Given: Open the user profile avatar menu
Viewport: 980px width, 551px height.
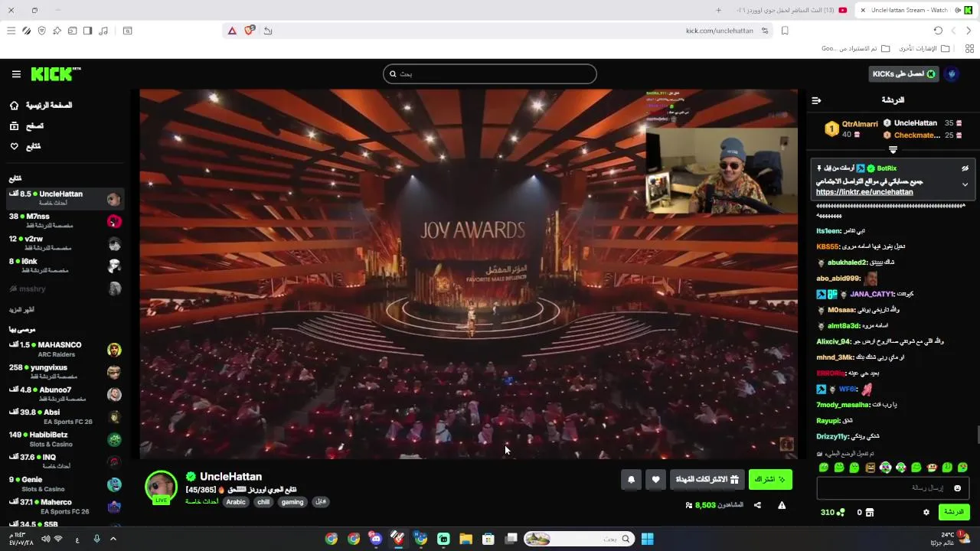Looking at the screenshot, I should click(952, 74).
